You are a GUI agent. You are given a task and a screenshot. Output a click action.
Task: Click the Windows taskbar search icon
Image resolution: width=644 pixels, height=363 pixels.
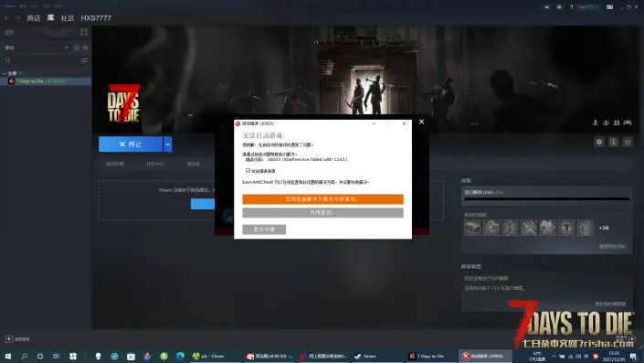25,356
